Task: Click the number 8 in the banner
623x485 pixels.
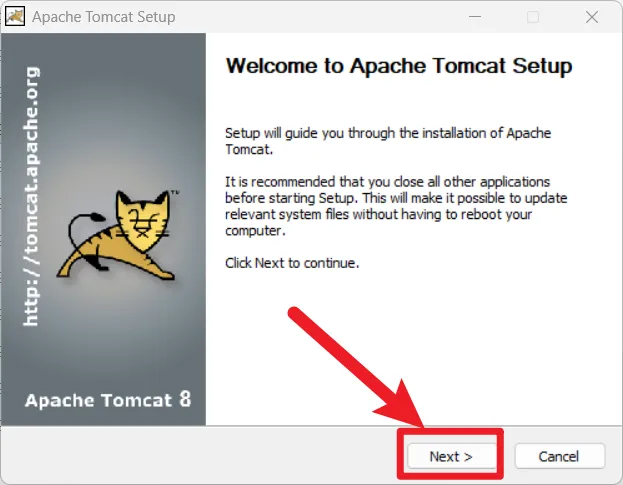Action: tap(185, 399)
